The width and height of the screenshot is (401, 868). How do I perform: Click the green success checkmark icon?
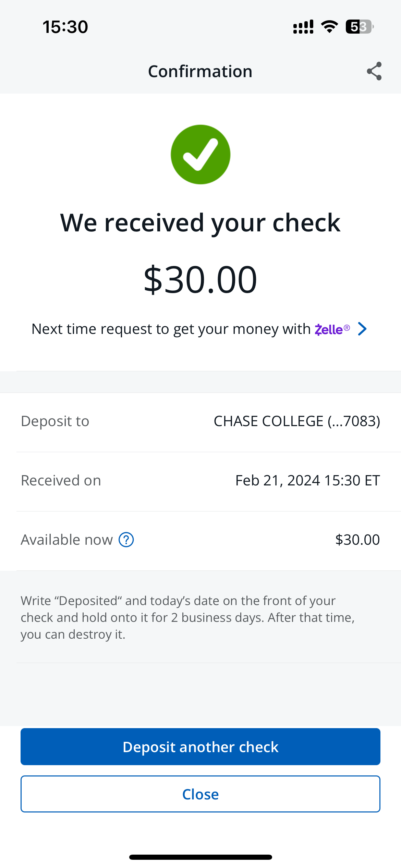[200, 155]
